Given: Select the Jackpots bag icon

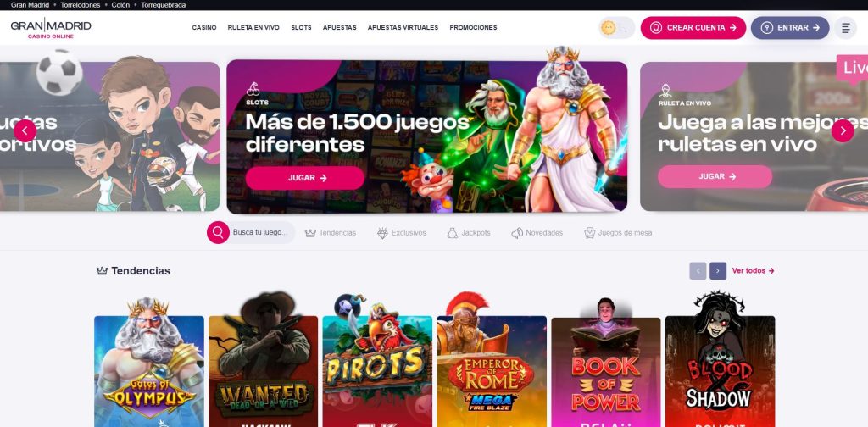Looking at the screenshot, I should tap(453, 233).
